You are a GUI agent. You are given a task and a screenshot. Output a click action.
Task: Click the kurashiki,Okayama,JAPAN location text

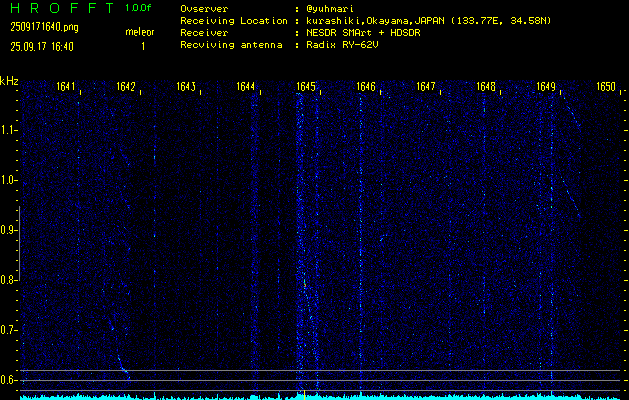[x=428, y=21]
